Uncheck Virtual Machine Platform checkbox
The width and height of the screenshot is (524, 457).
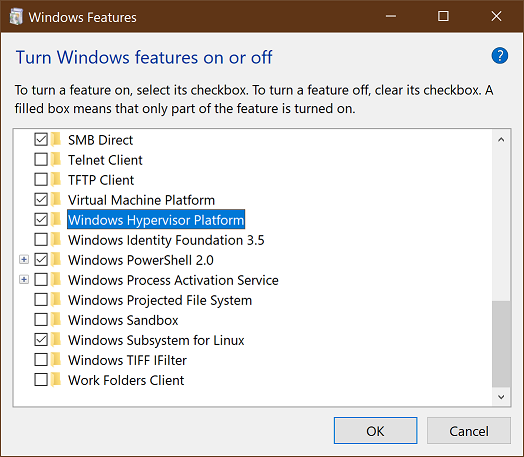pyautogui.click(x=41, y=200)
